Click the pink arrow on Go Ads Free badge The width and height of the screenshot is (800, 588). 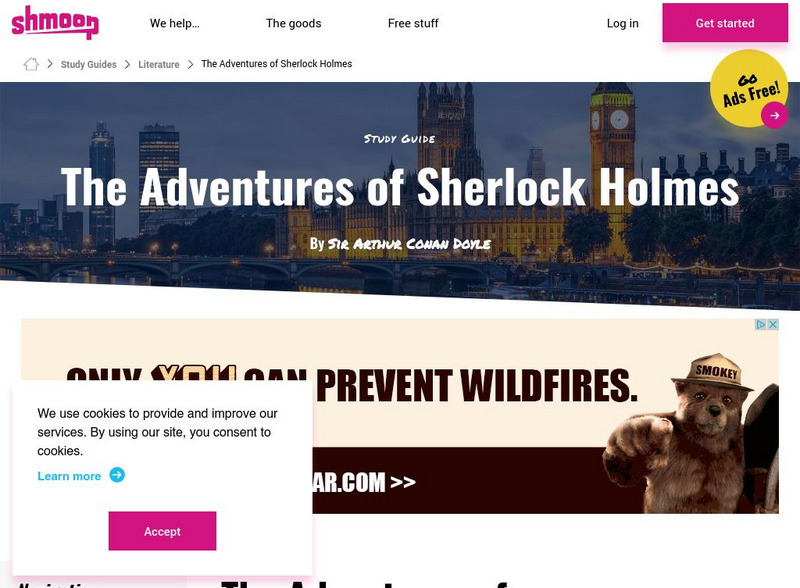pyautogui.click(x=774, y=115)
